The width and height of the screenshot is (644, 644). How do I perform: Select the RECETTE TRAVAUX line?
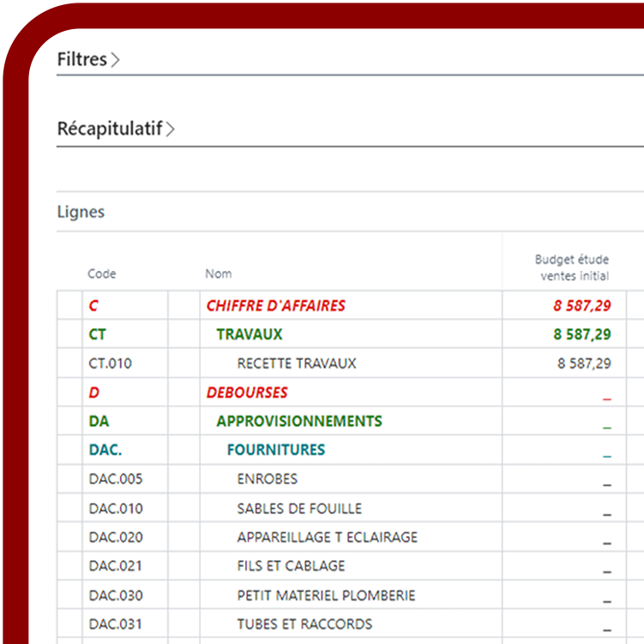click(x=296, y=364)
